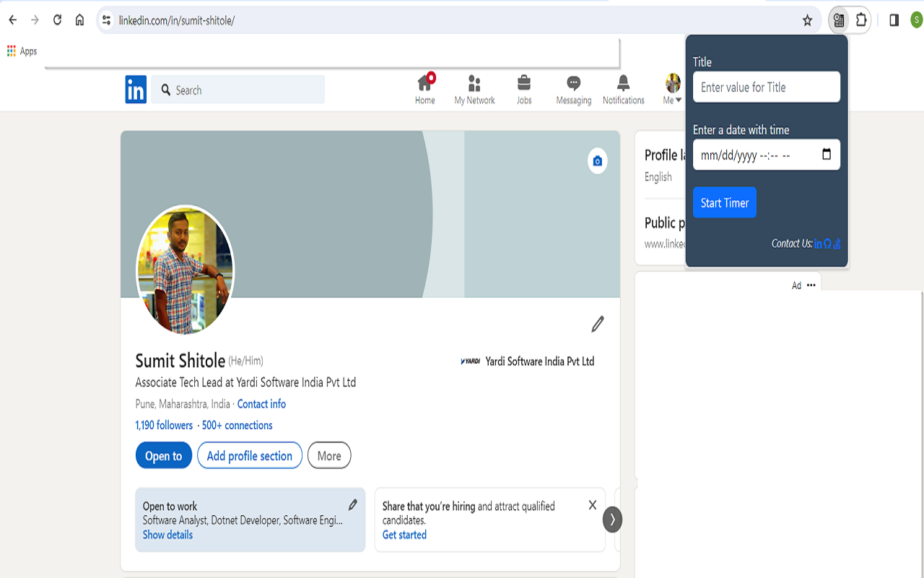Open the Chrome profile avatar
The width and height of the screenshot is (924, 578).
(x=916, y=20)
